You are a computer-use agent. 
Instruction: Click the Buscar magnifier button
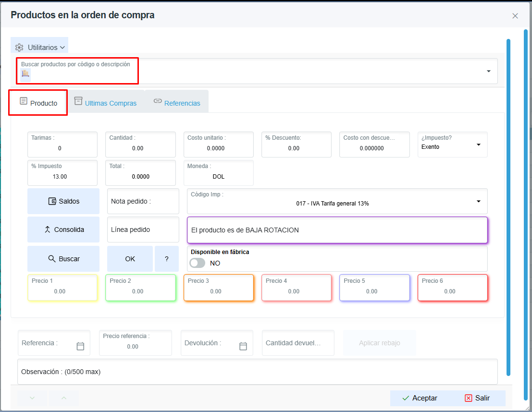(x=63, y=259)
